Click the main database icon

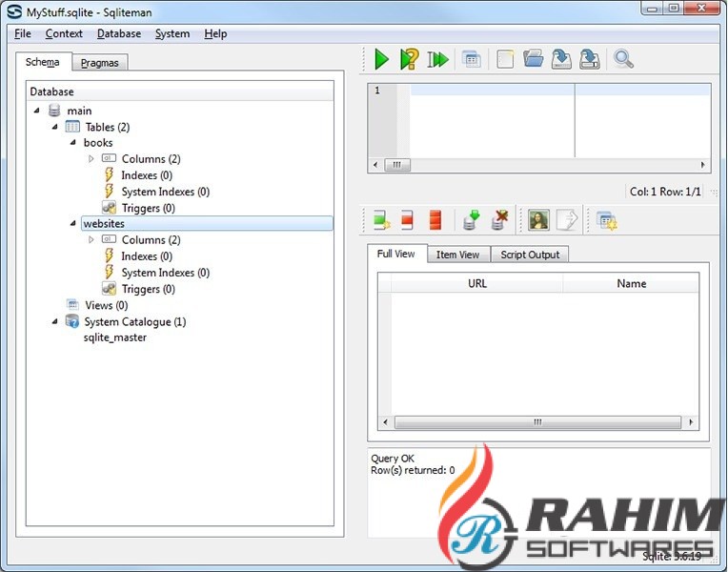pyautogui.click(x=54, y=111)
